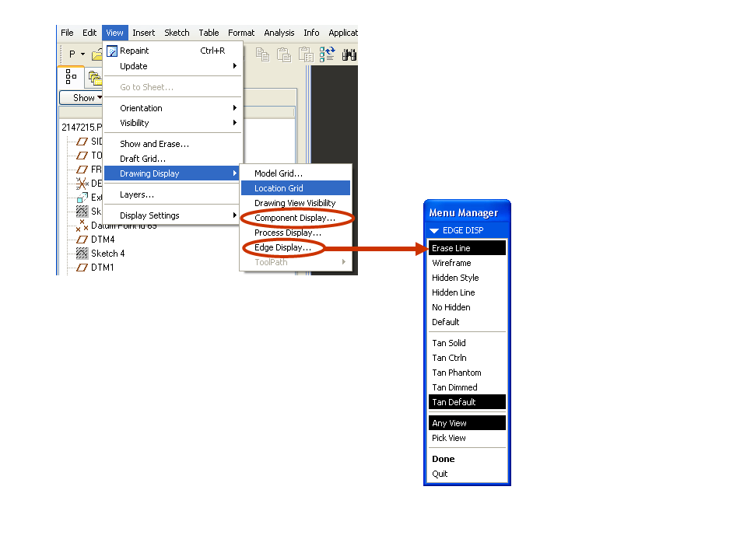Select Tan Phantom option
Viewport: 747px width, 560px height.
click(467, 373)
